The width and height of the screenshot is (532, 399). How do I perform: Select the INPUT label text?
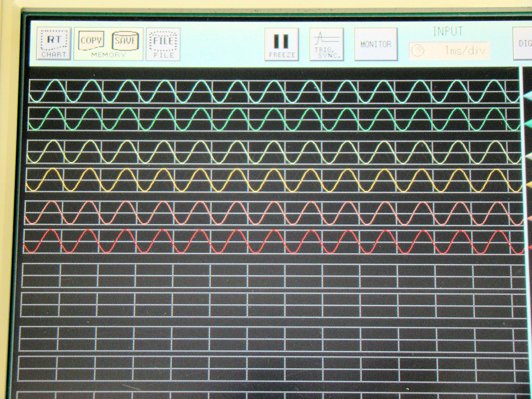(448, 31)
